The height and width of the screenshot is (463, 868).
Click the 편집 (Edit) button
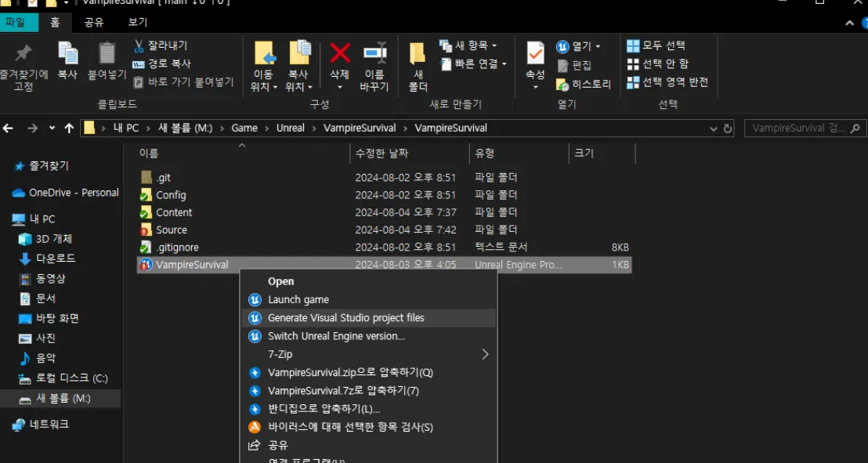pyautogui.click(x=574, y=65)
